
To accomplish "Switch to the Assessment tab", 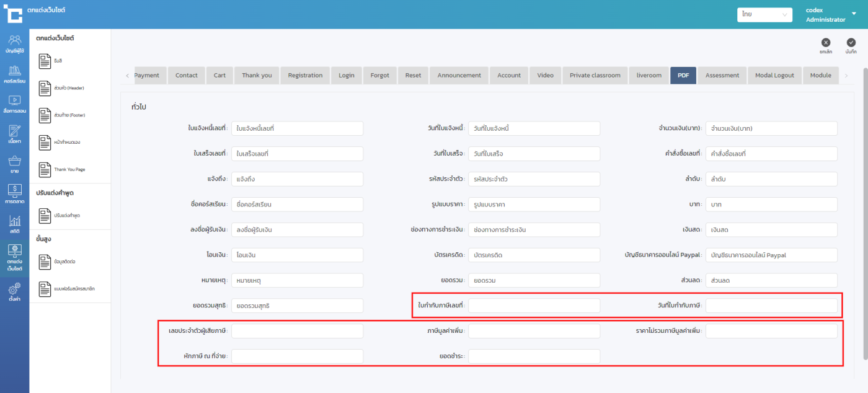I will [x=722, y=76].
